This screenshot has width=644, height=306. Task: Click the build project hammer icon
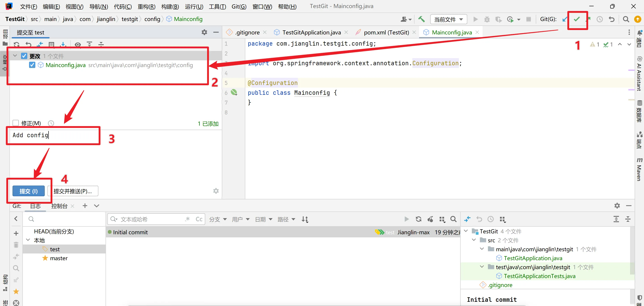pos(421,19)
